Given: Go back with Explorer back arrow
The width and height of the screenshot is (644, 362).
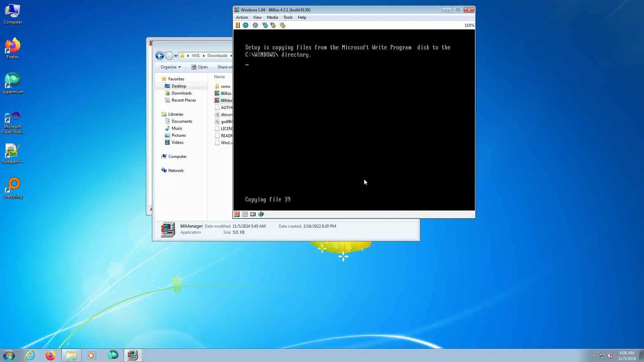Looking at the screenshot, I should point(160,56).
